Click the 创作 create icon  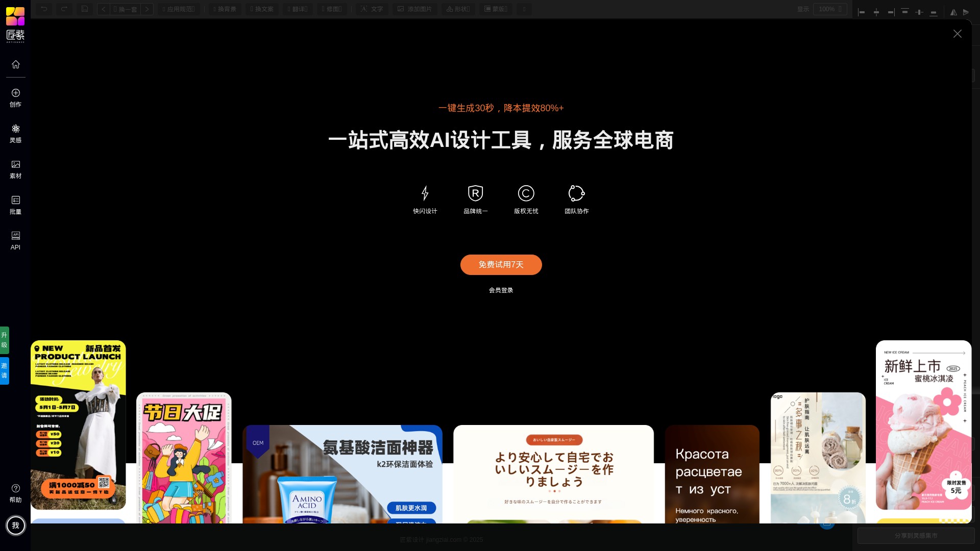[15, 97]
